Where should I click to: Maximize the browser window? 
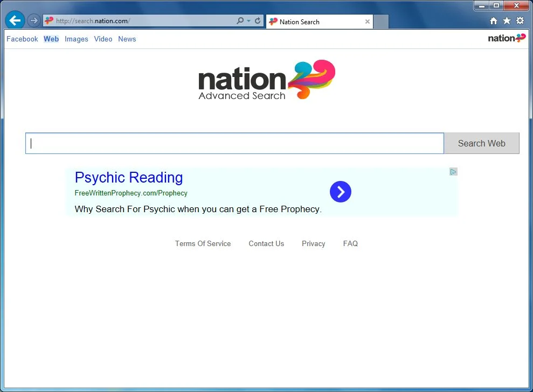497,5
